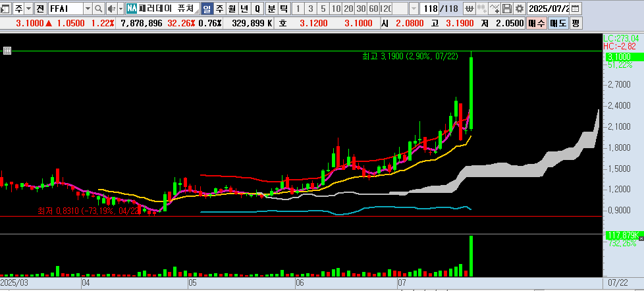The image size is (644, 291).
Task: Click the 32.26% volume ratio value
Action: tap(180, 24)
